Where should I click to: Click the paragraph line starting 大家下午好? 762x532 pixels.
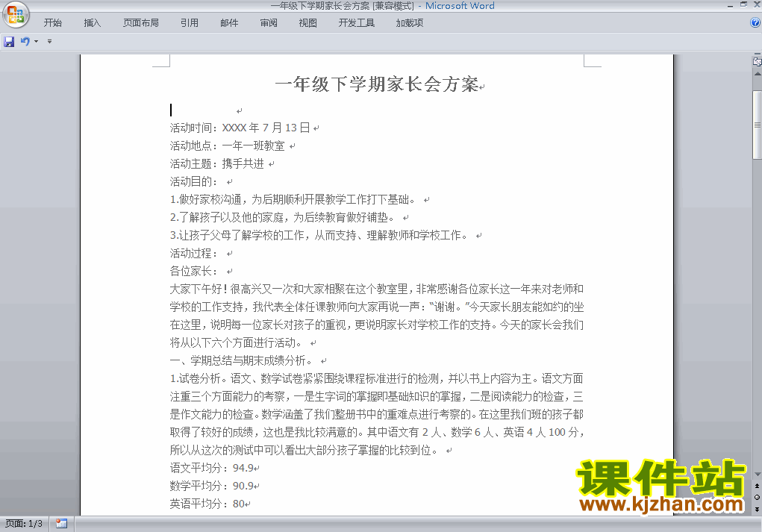[377, 289]
